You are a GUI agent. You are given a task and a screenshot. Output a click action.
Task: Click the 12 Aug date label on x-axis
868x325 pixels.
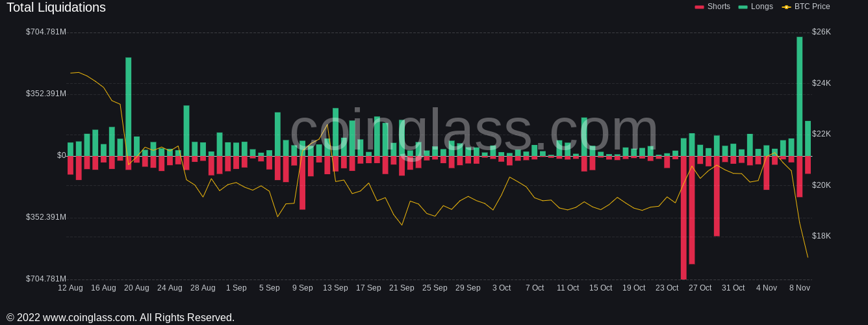[x=70, y=288]
